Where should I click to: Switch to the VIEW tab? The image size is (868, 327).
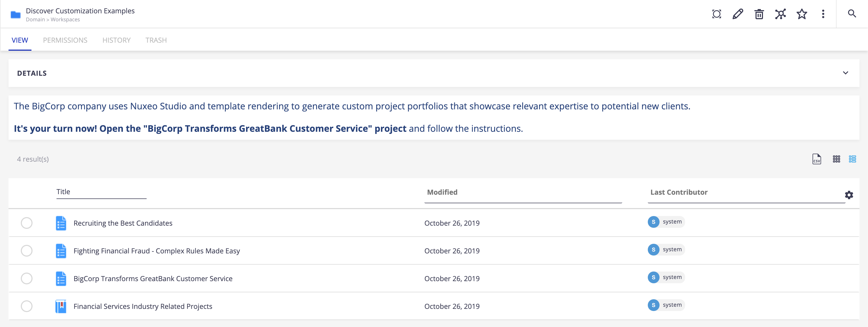tap(20, 40)
